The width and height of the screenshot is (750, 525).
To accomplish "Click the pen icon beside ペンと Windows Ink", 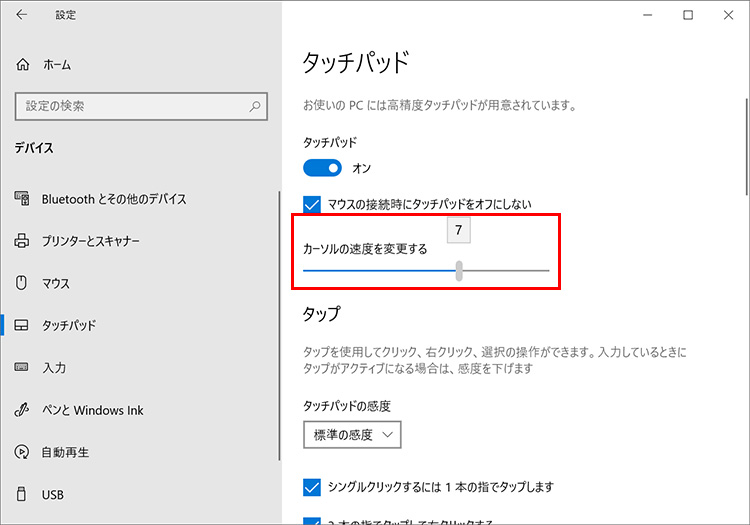I will point(23,410).
